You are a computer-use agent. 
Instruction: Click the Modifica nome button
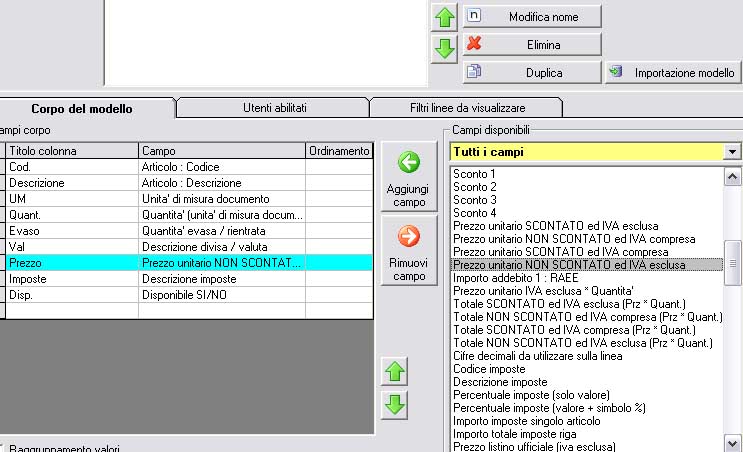pyautogui.click(x=532, y=17)
